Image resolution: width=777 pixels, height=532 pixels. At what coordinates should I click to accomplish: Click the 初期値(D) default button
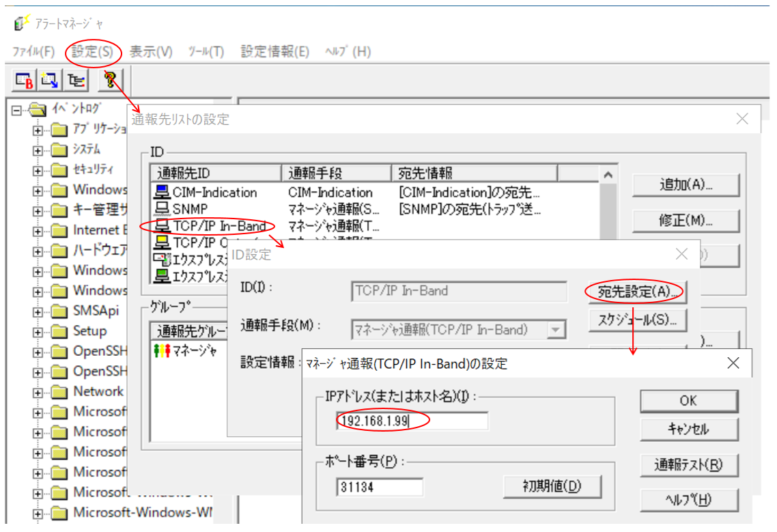click(x=552, y=487)
